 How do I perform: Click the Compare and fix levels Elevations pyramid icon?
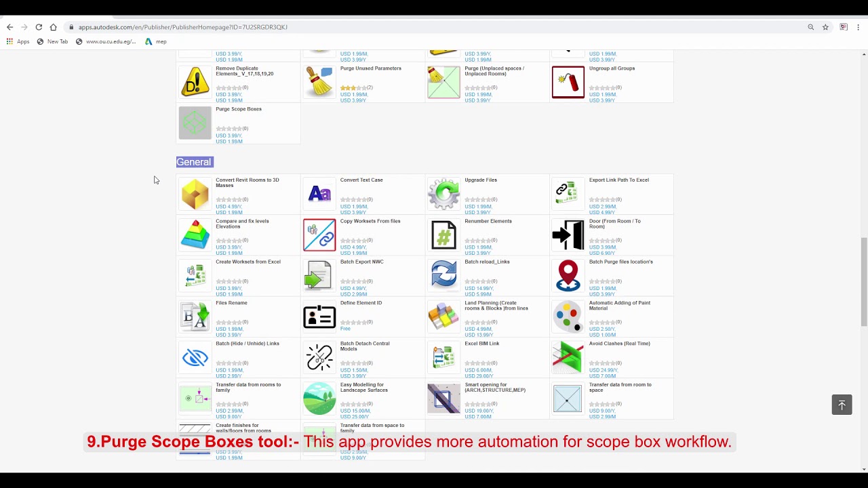(195, 235)
